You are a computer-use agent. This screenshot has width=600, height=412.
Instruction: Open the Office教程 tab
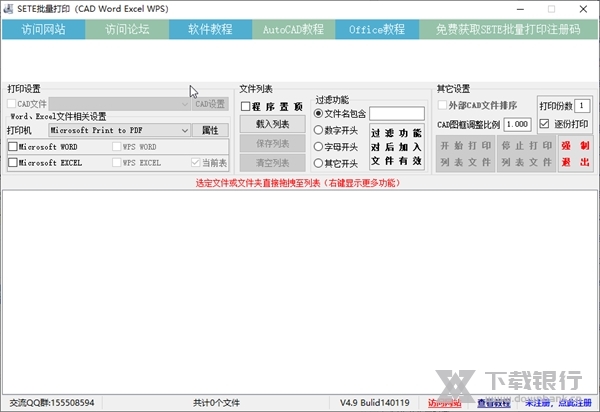point(377,29)
